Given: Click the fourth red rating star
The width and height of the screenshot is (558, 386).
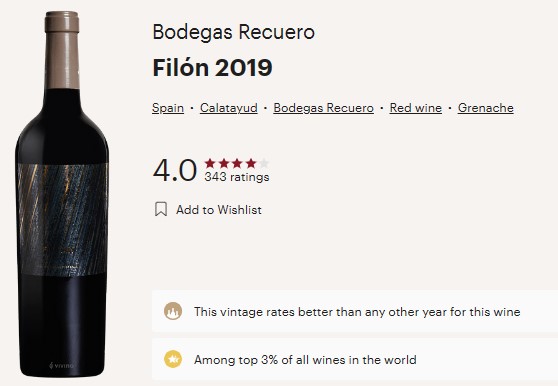Looking at the screenshot, I should [251, 163].
